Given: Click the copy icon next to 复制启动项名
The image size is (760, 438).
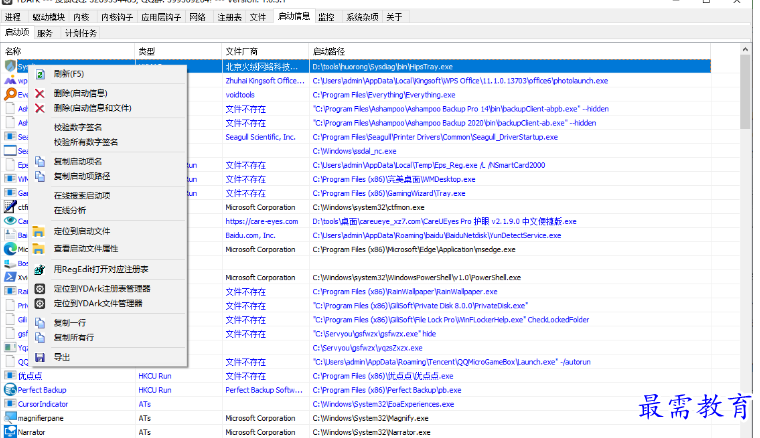Looking at the screenshot, I should click(x=40, y=161).
